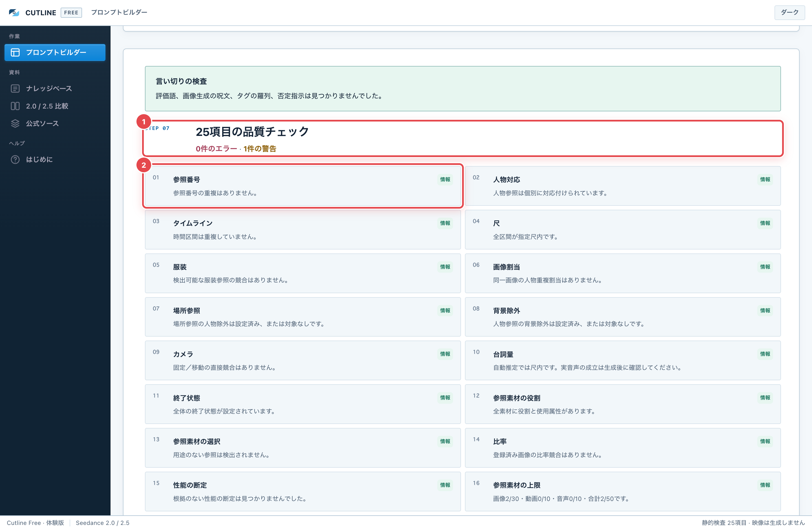Image resolution: width=812 pixels, height=530 pixels.
Task: Click the FREE plan badge
Action: coord(71,13)
